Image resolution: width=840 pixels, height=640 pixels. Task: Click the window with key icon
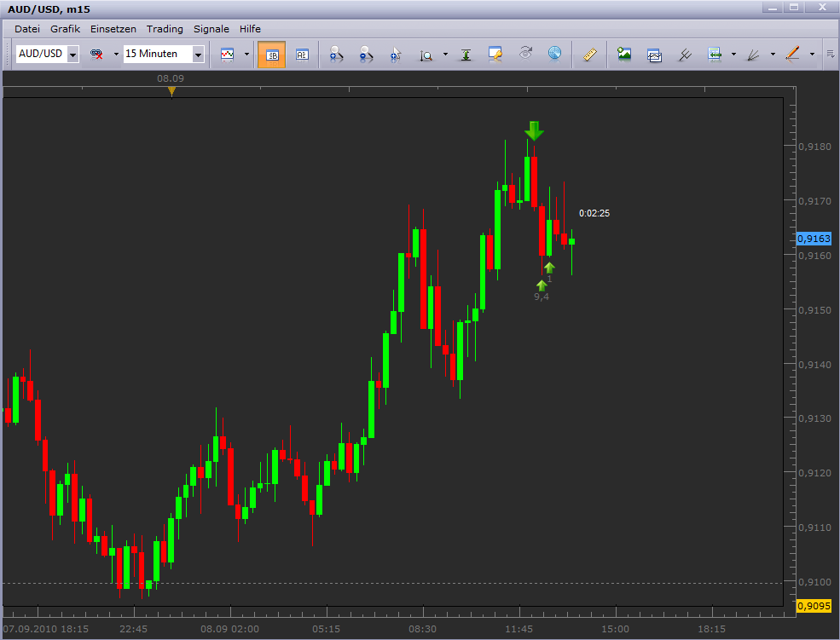(x=495, y=54)
